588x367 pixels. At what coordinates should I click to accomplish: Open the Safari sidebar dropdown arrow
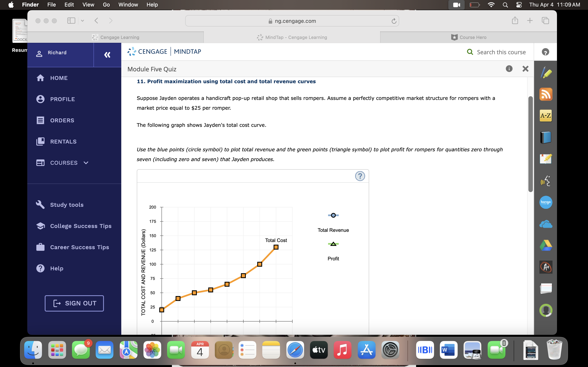click(82, 21)
